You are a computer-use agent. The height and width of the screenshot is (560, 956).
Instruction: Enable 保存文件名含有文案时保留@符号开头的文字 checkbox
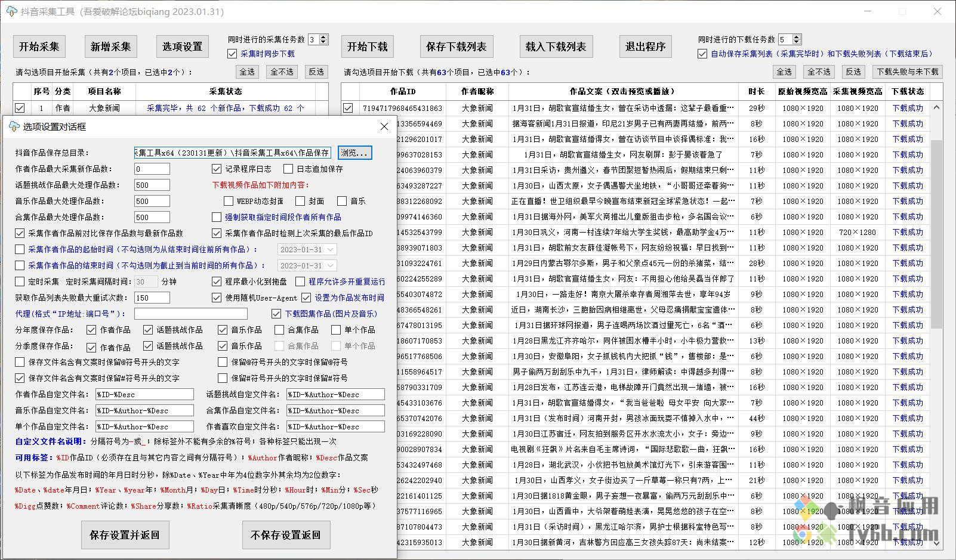pyautogui.click(x=20, y=362)
